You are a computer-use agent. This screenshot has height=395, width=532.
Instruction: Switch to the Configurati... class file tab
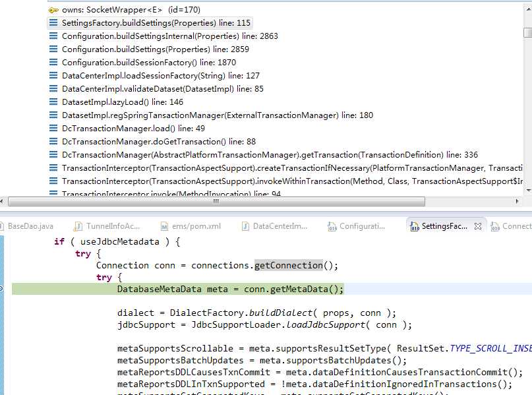pyautogui.click(x=362, y=226)
